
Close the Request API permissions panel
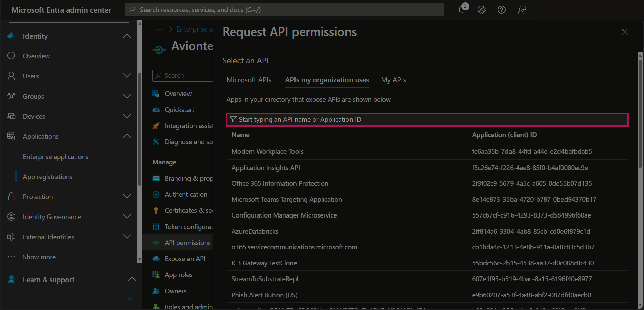pos(624,32)
